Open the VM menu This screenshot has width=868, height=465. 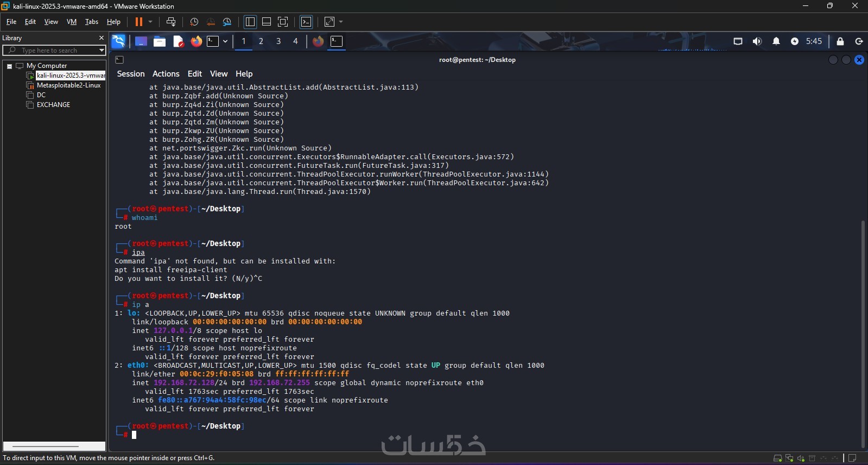72,22
